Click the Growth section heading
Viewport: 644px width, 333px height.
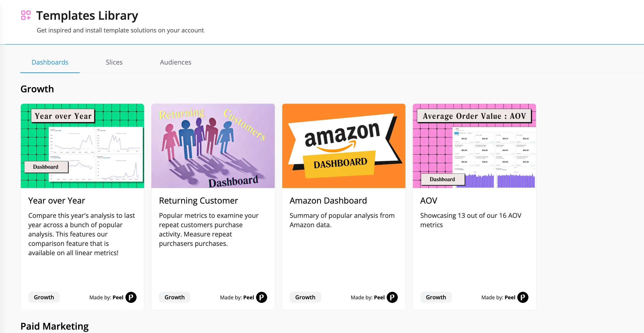click(37, 89)
